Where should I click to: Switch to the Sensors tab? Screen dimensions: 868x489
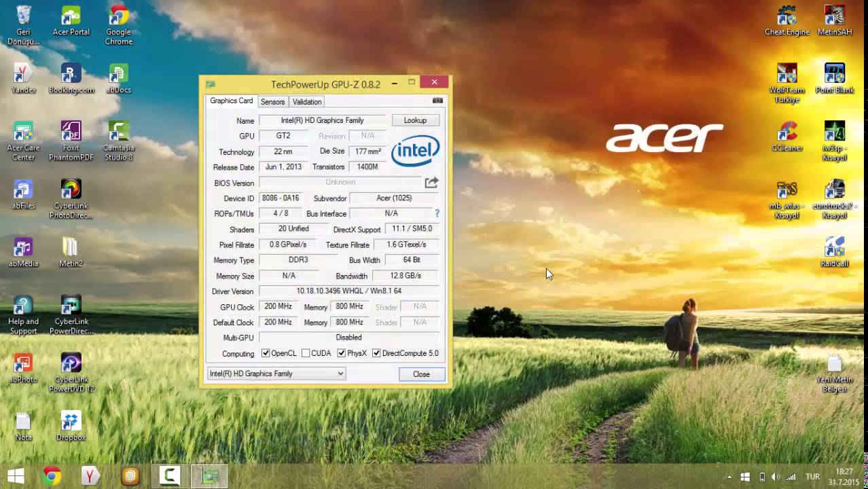272,102
